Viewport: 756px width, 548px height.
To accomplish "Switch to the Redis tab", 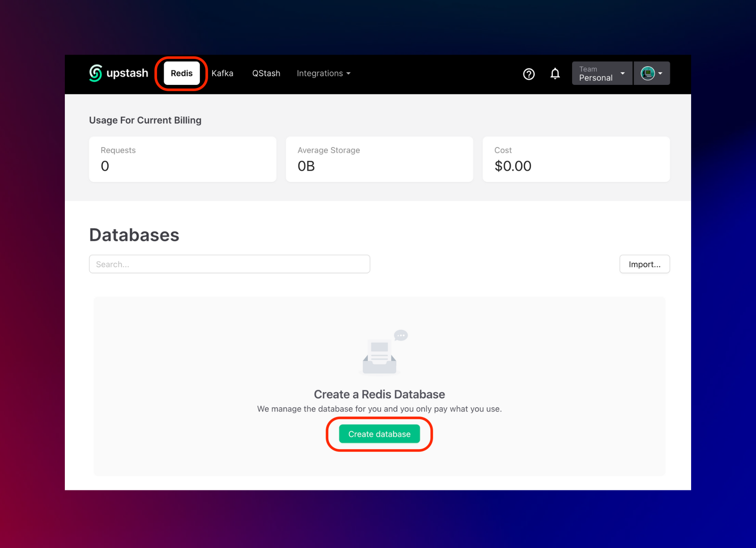I will pyautogui.click(x=182, y=73).
